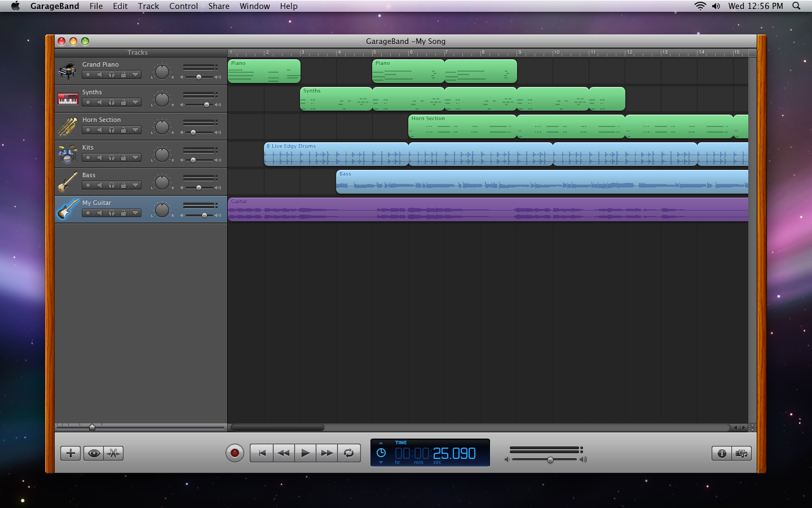Open Spotlight search in the menu bar
The image size is (812, 508).
[x=796, y=6]
